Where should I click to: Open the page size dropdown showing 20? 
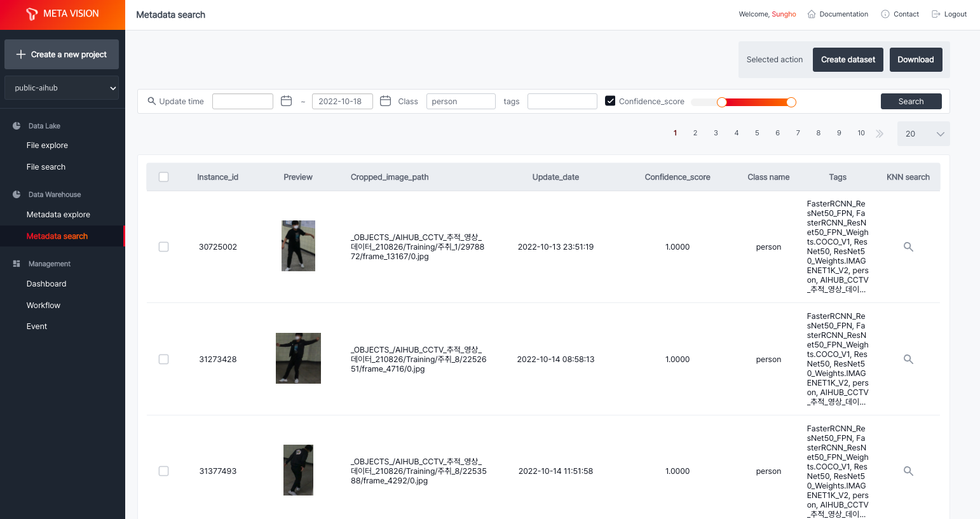click(923, 134)
